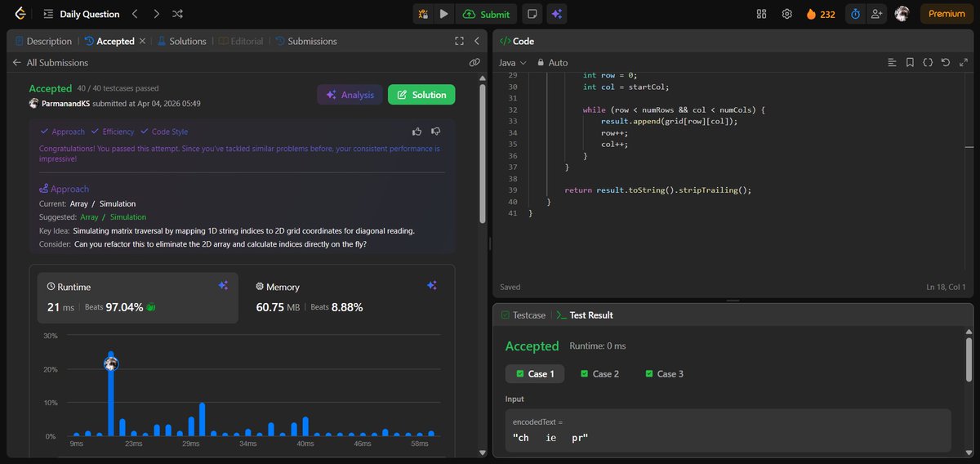980x464 pixels.
Task: Click the test result panel scrollbar
Action: [x=969, y=359]
